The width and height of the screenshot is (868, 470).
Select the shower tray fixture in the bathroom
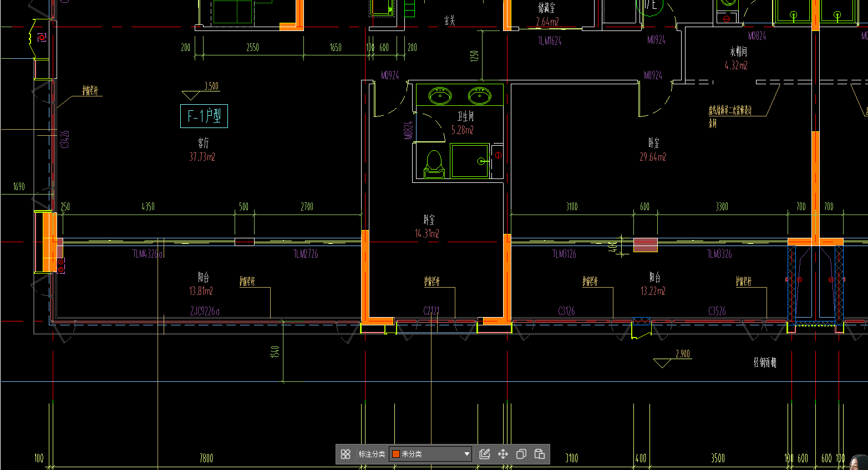(470, 161)
